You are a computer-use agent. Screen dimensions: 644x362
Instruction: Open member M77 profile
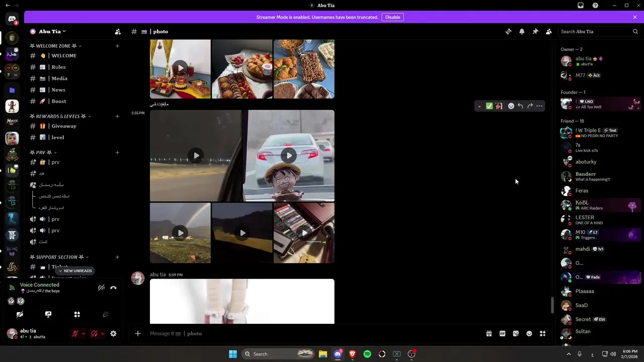coord(599,75)
